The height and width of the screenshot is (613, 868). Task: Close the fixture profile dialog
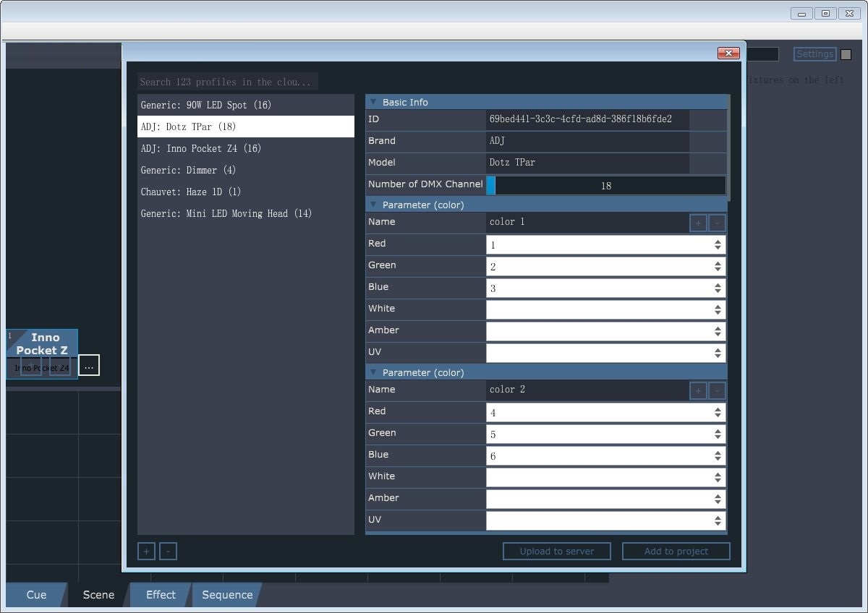tap(728, 53)
